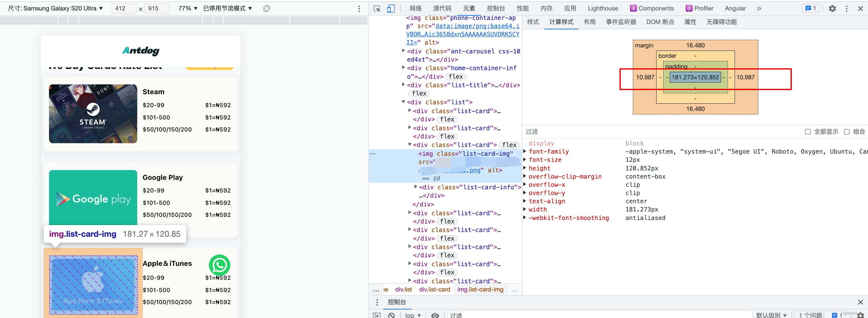Viewport: 868px width, 318px height.
Task: Select img.list-card-img in the breadcrumb
Action: coord(480,290)
